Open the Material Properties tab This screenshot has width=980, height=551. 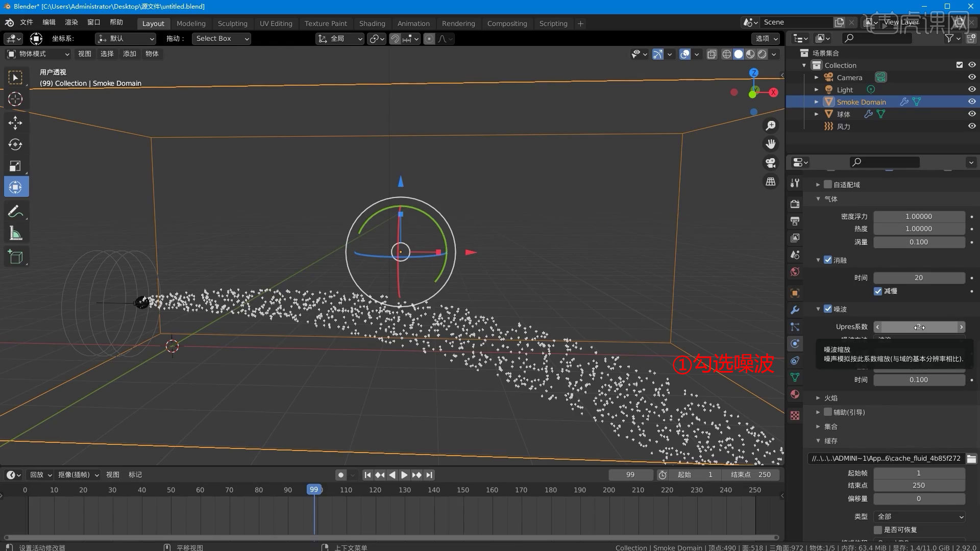795,394
